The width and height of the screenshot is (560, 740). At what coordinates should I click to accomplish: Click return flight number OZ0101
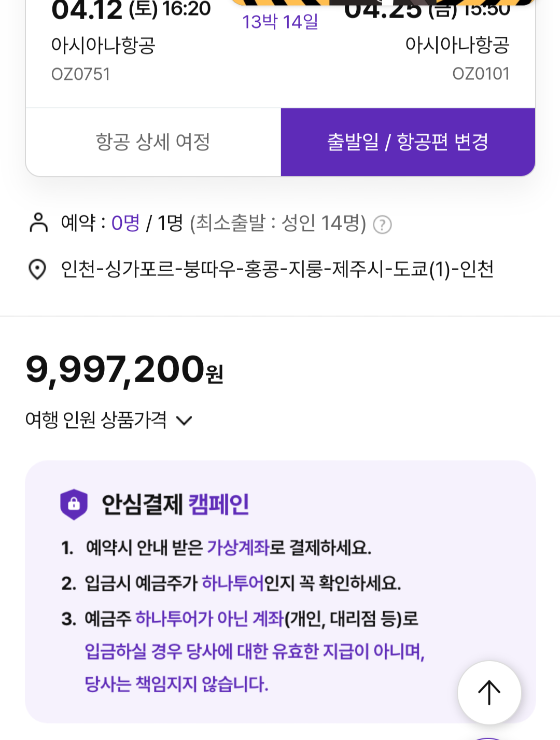point(481,74)
